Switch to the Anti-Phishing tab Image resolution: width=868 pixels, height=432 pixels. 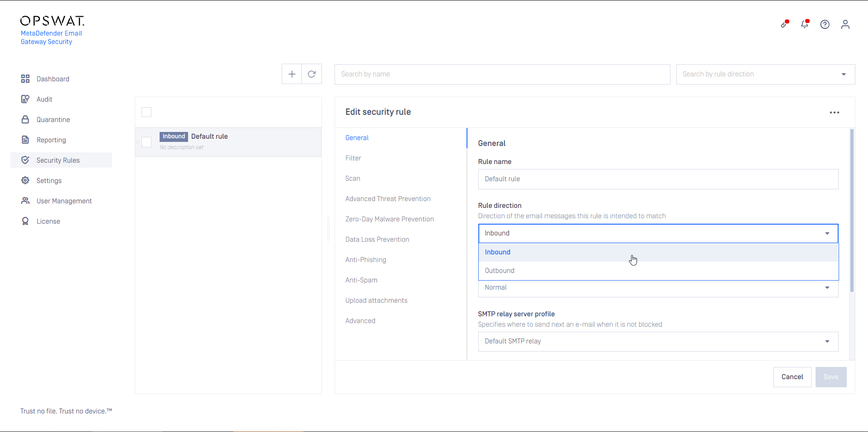pos(366,260)
